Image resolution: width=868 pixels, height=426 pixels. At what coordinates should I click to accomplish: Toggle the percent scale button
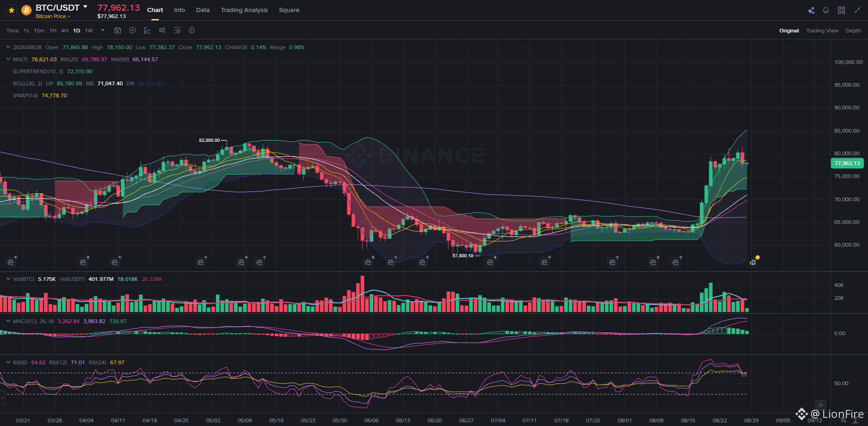point(843,420)
